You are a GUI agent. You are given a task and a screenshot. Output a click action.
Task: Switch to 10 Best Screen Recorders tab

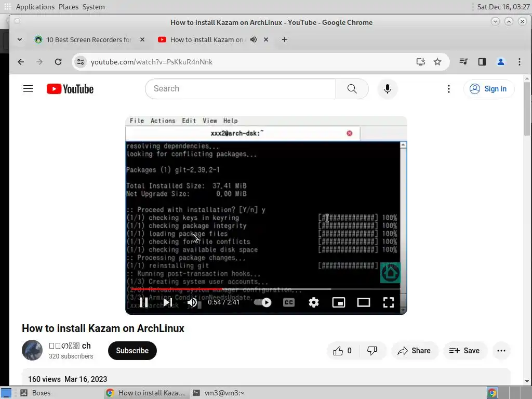coord(88,39)
